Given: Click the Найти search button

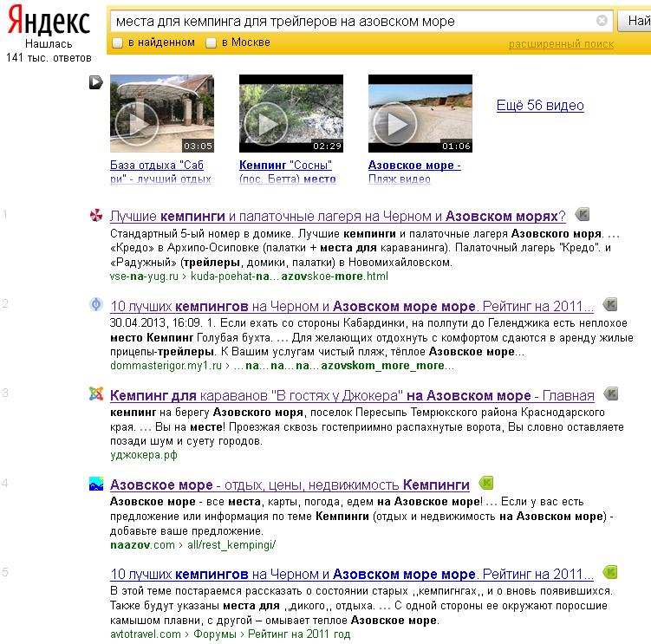Looking at the screenshot, I should [x=635, y=21].
